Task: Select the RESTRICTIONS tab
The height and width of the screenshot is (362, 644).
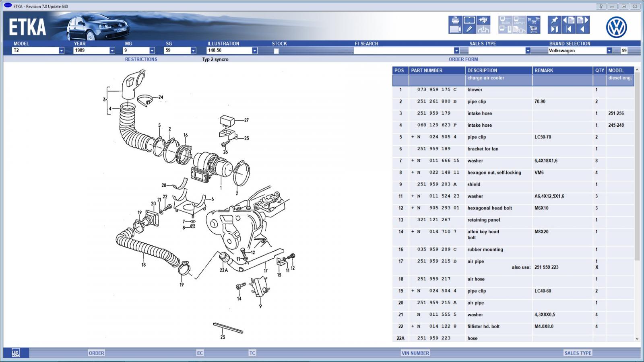Action: pyautogui.click(x=141, y=59)
